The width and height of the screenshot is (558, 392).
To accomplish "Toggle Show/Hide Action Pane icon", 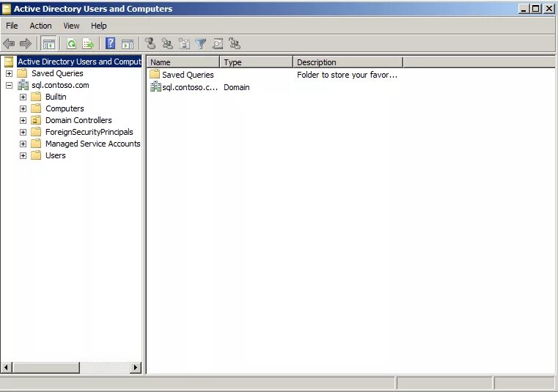I will (128, 44).
